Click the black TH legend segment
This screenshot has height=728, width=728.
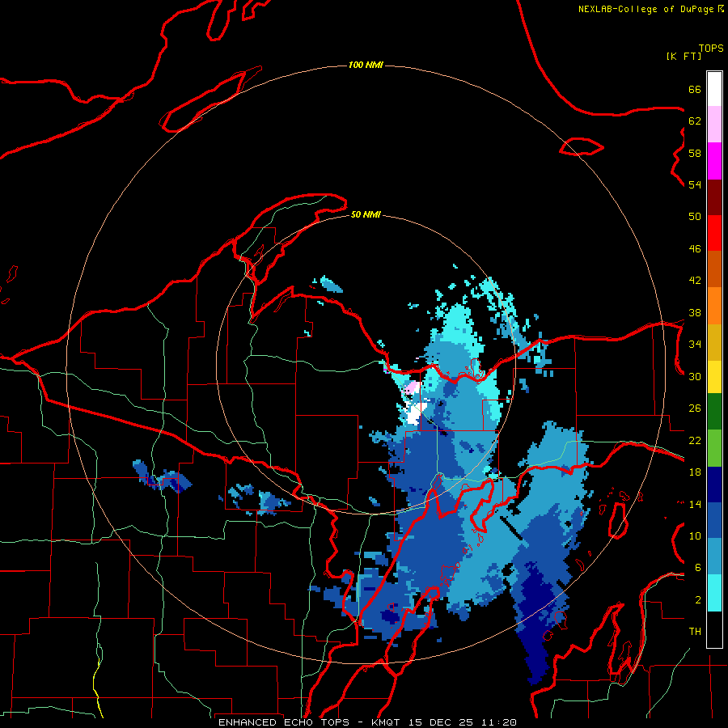714,629
